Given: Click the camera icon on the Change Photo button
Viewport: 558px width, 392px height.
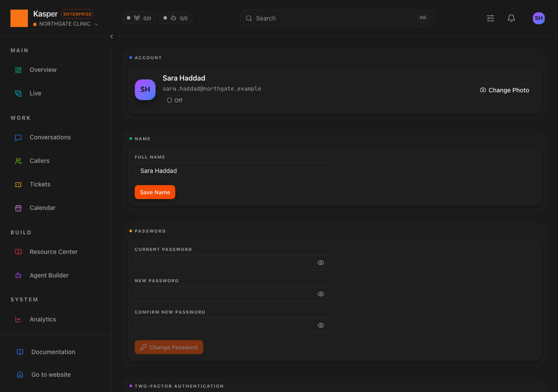Looking at the screenshot, I should coord(483,90).
